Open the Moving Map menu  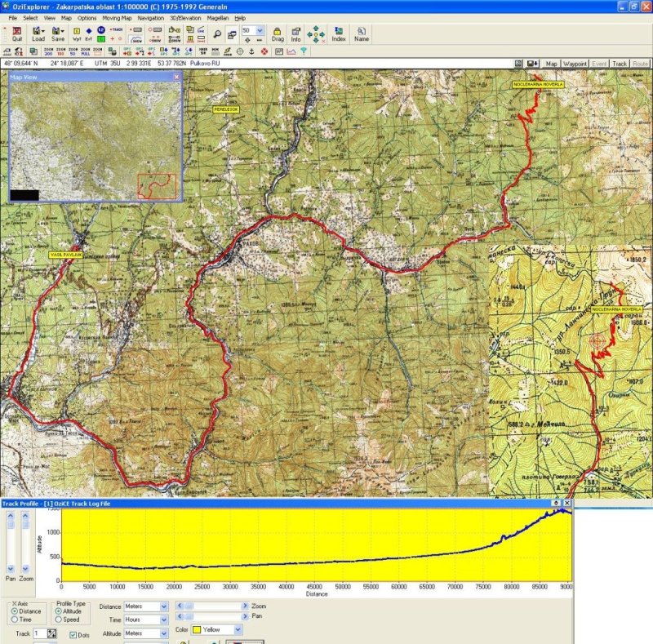(118, 17)
